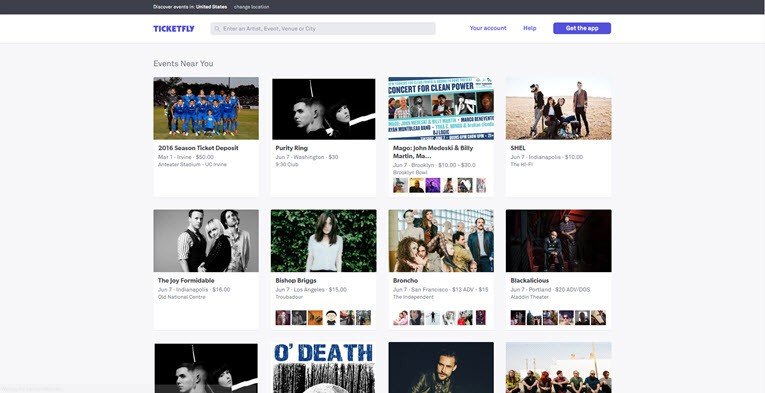Click the 'Anteater Stadium - UC Irvine' venue text
The width and height of the screenshot is (765, 393).
[192, 165]
